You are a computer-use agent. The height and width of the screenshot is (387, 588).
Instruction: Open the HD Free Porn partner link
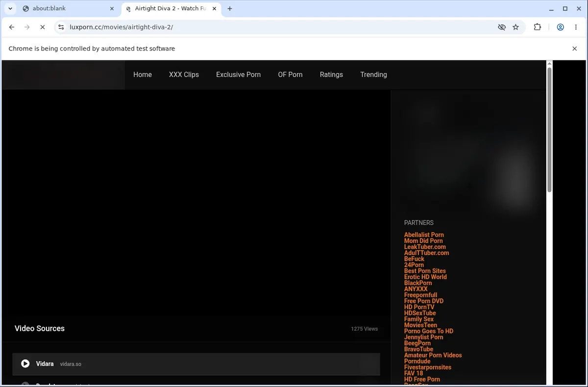(422, 379)
